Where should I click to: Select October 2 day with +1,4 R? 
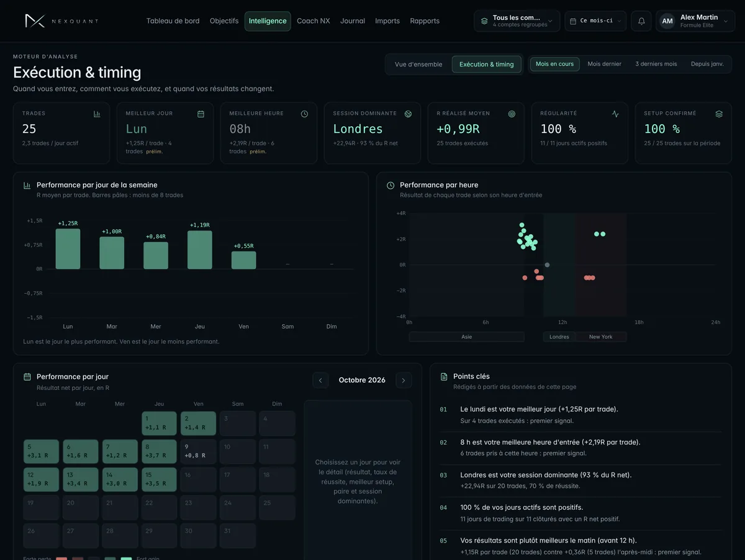pos(199,423)
